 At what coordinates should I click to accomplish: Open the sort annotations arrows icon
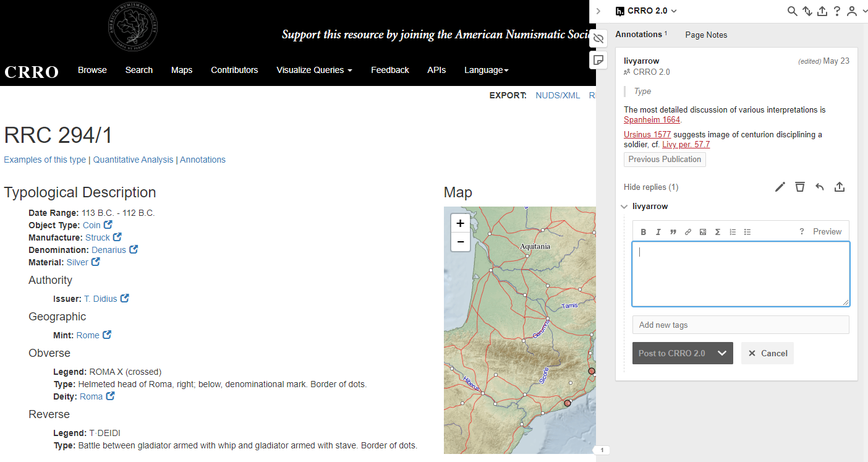[x=807, y=11]
